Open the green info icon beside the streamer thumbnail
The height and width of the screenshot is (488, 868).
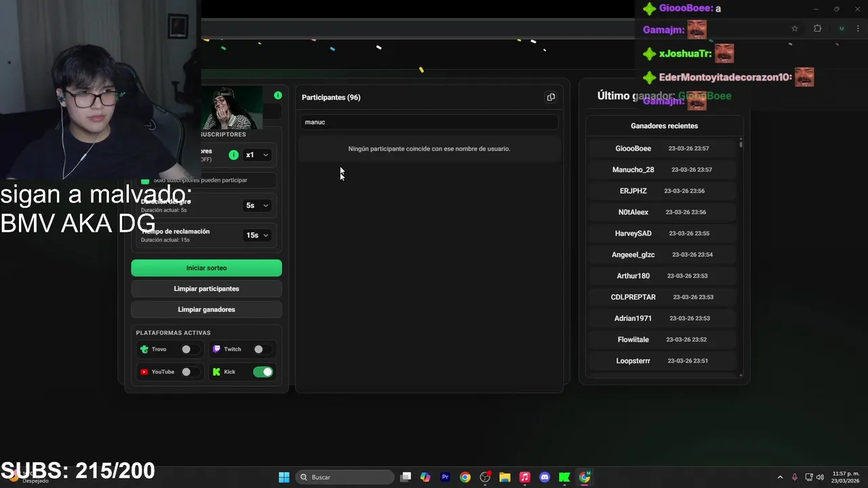[278, 96]
